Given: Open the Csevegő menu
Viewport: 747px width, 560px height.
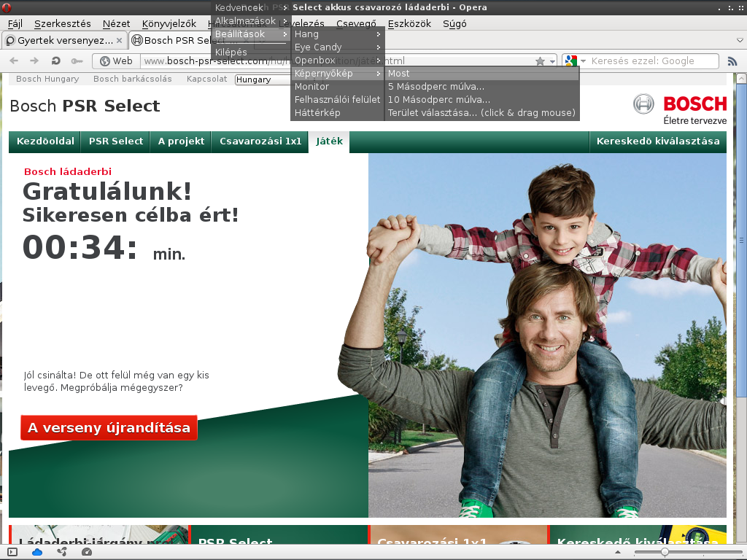Looking at the screenshot, I should (x=356, y=24).
